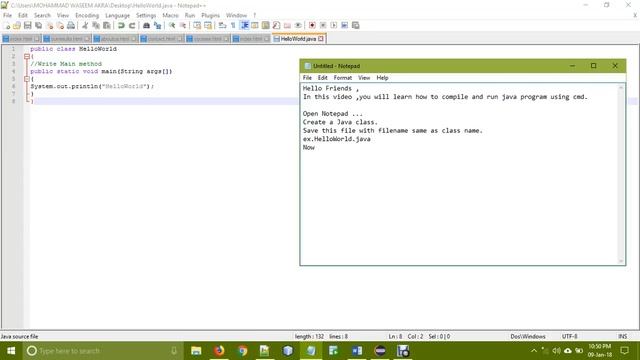Screen dimensions: 640x360
Task: Open the Encoding menu
Action: click(87, 15)
